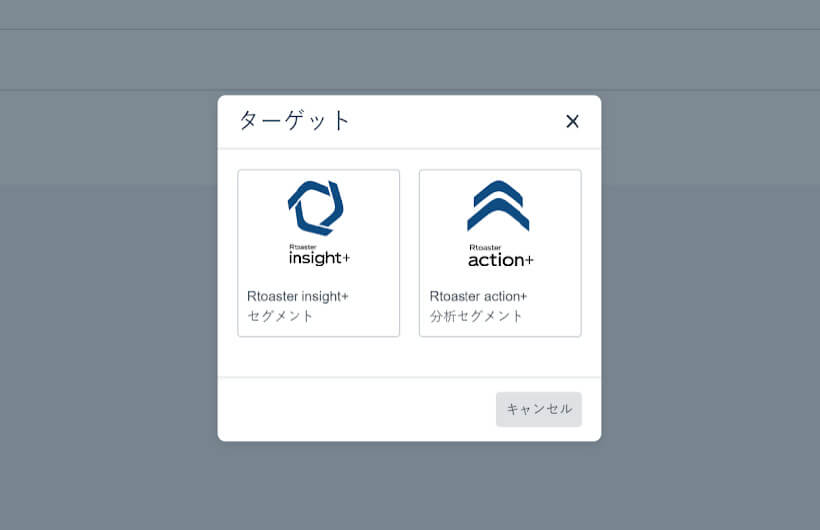Select the Rtoaster action+ analysis segment card
Viewport: 820px width, 530px height.
(500, 253)
